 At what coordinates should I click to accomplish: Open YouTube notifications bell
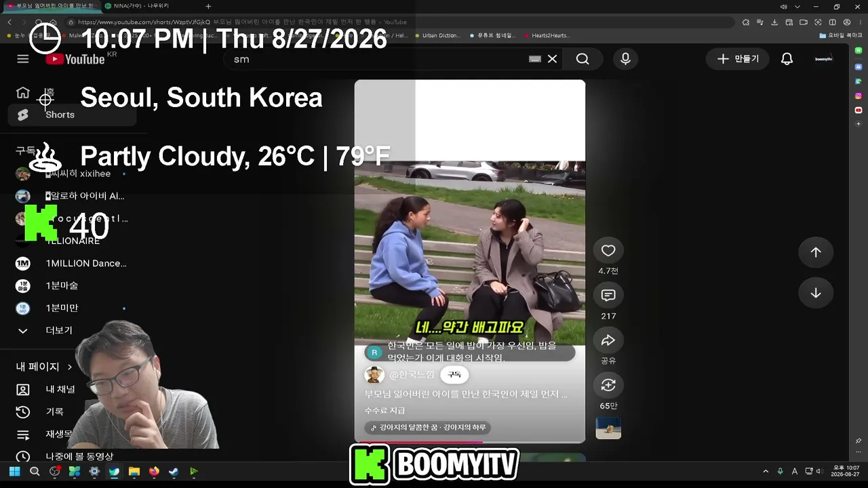[787, 59]
